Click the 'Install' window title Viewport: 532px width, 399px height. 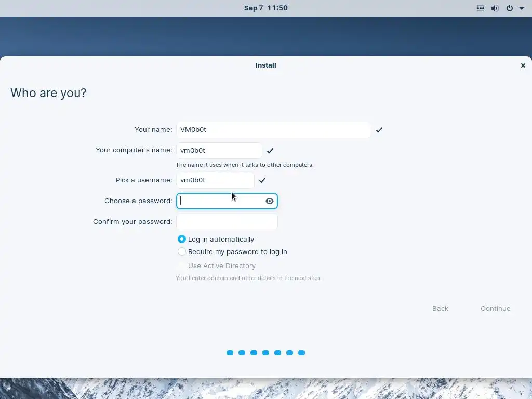[x=265, y=65]
